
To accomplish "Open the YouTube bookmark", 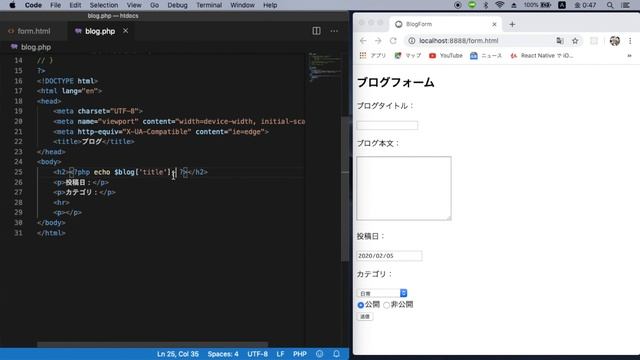I will 446,56.
